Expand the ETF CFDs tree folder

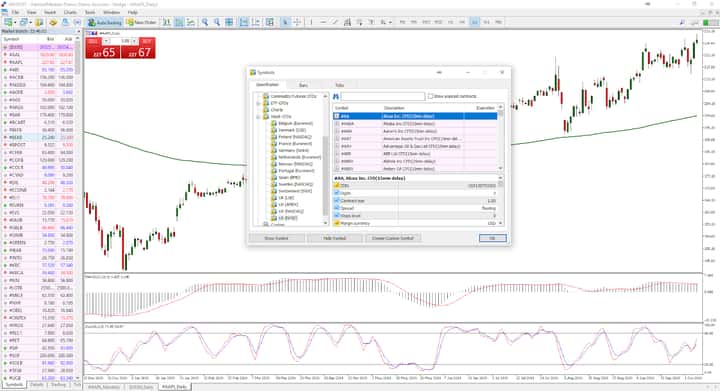pyautogui.click(x=259, y=103)
